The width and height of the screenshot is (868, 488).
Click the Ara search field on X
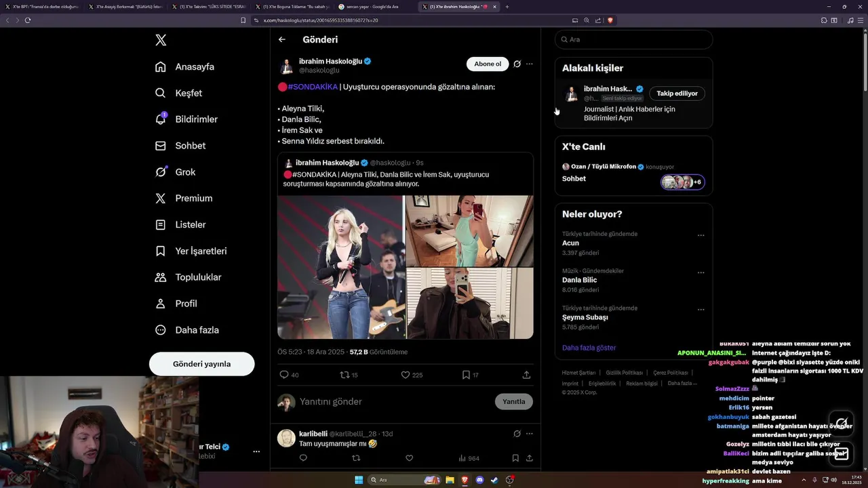[633, 39]
